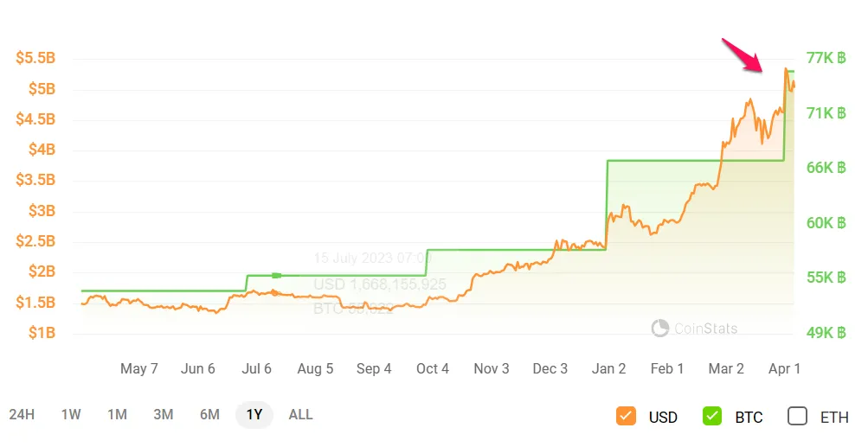Image resolution: width=868 pixels, height=447 pixels.
Task: Enable the ETH checkbox
Action: pos(797,416)
